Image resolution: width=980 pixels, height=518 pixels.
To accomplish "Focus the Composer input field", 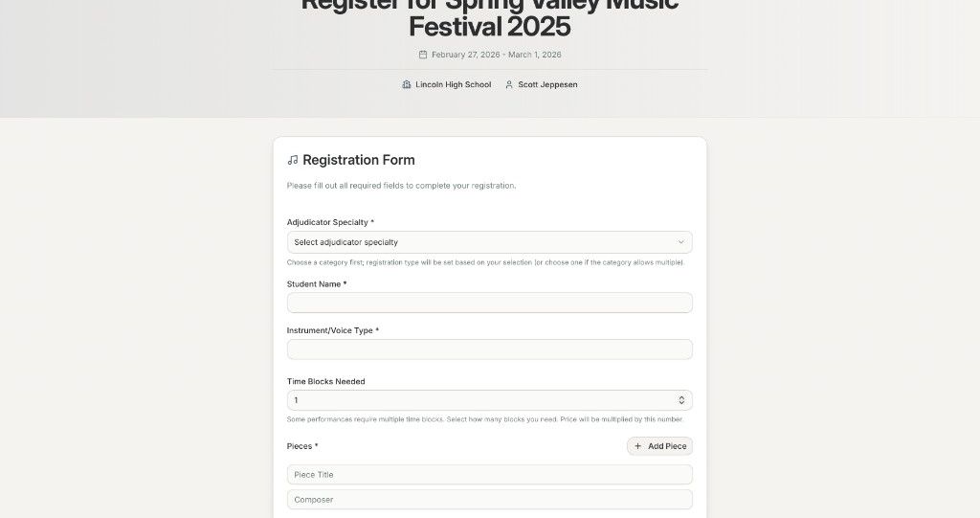I will 489,500.
